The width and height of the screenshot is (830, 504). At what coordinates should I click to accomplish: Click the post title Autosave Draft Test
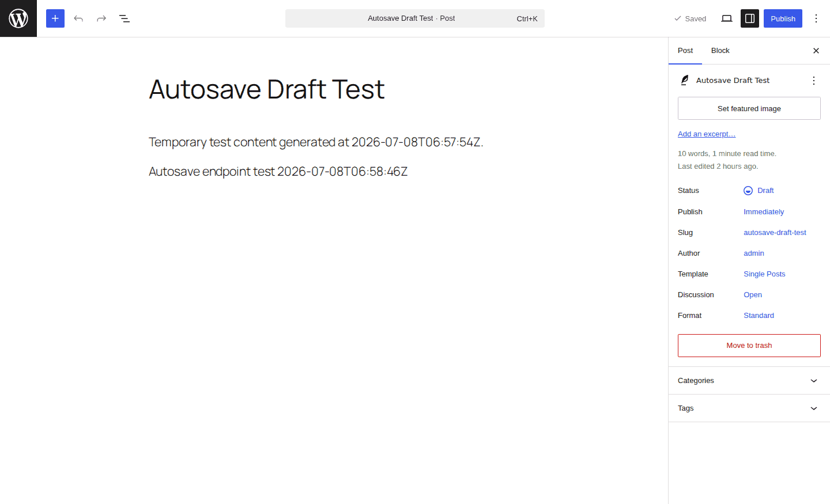267,89
